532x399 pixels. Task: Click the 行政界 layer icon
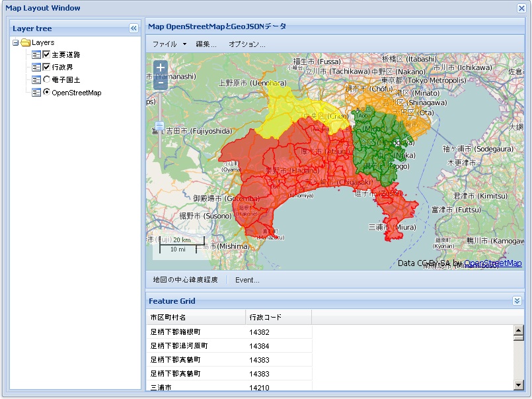click(36, 67)
